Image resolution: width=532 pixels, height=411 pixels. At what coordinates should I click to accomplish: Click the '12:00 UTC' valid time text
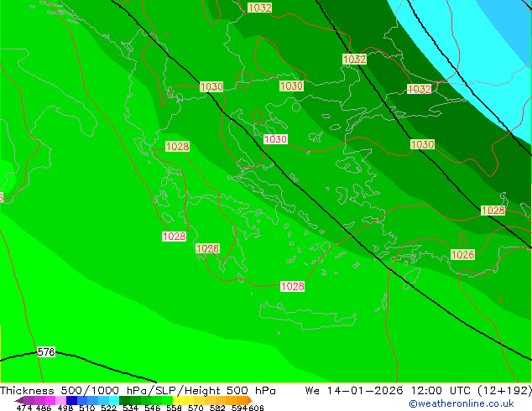click(441, 391)
